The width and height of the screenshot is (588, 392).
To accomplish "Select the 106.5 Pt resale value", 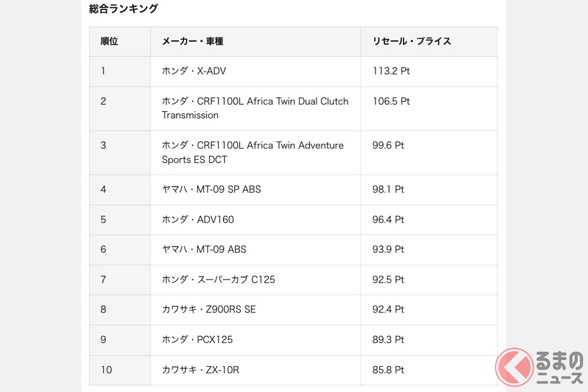I will pos(391,101).
